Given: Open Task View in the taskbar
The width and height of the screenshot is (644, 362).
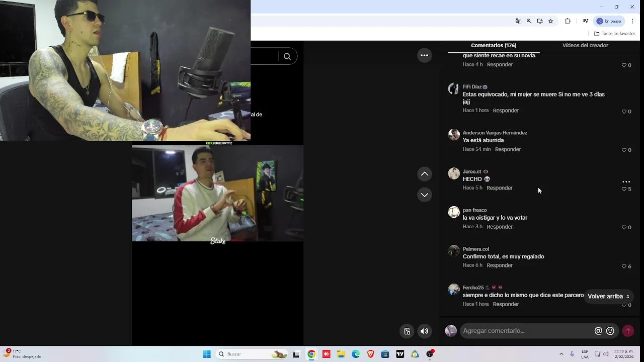Looking at the screenshot, I should [x=296, y=354].
